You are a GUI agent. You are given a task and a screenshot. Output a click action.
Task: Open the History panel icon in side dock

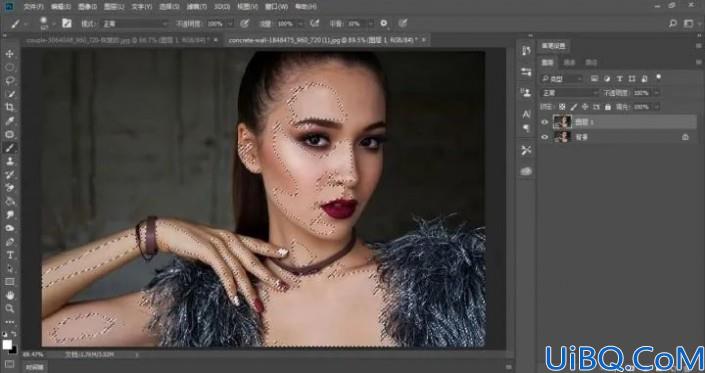[x=527, y=51]
